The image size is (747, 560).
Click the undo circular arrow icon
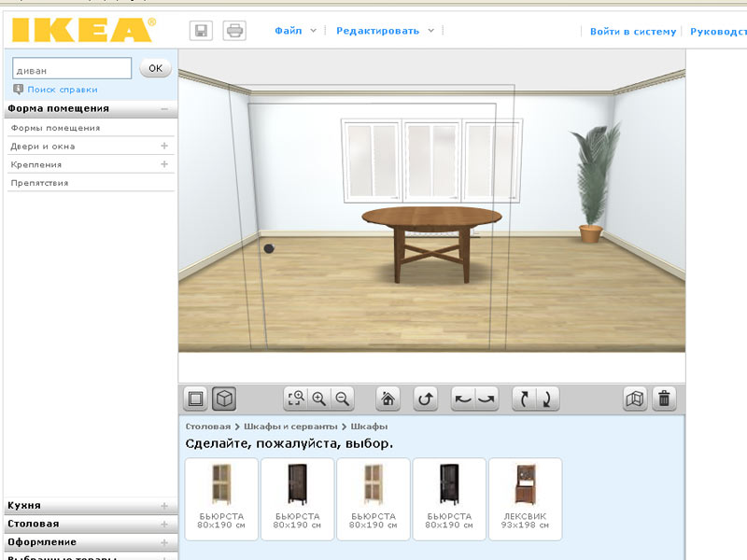coord(426,399)
